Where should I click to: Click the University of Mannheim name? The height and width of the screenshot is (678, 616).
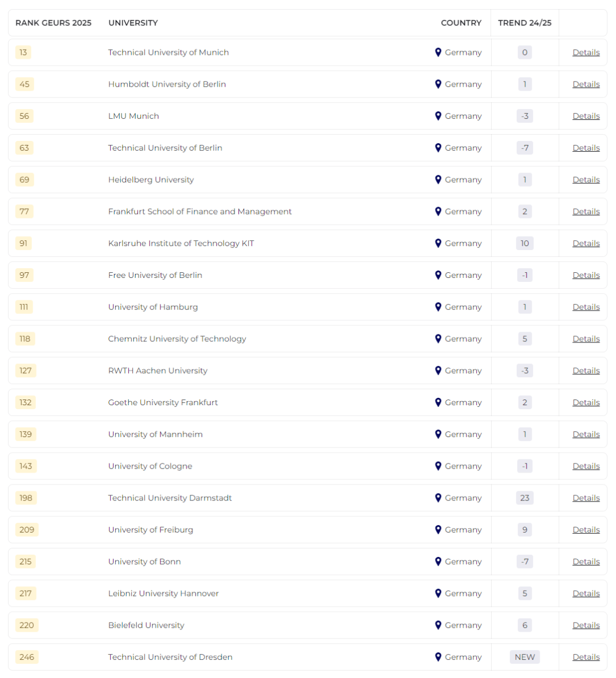pyautogui.click(x=155, y=434)
